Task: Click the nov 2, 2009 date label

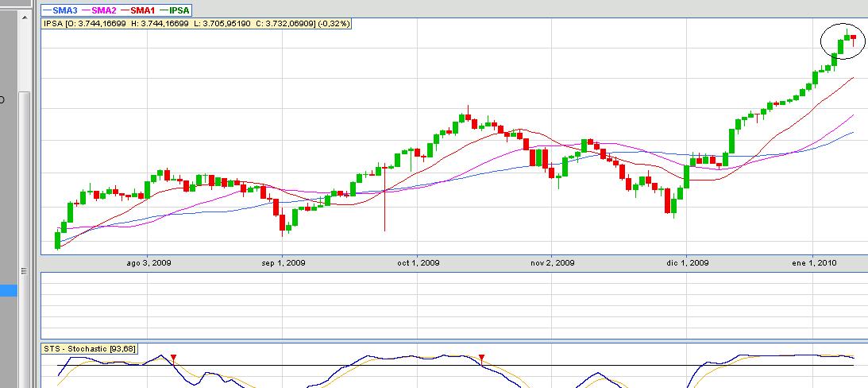Action: coord(552,262)
